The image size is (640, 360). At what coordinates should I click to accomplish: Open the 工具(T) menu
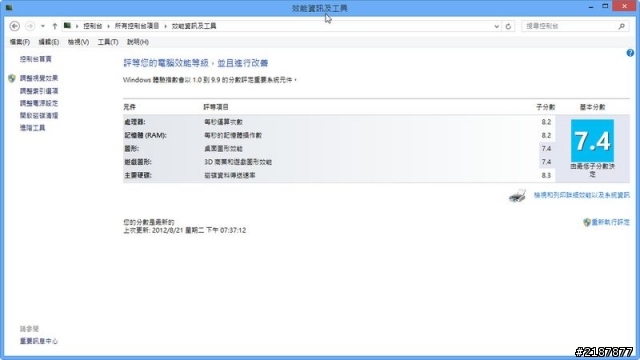pyautogui.click(x=108, y=42)
